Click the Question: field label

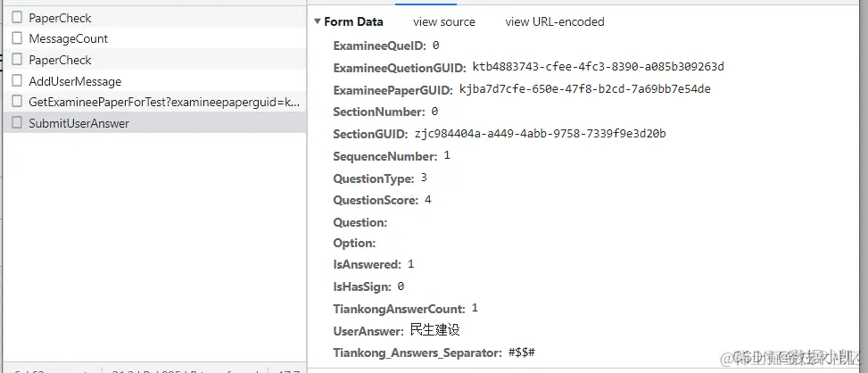click(360, 222)
